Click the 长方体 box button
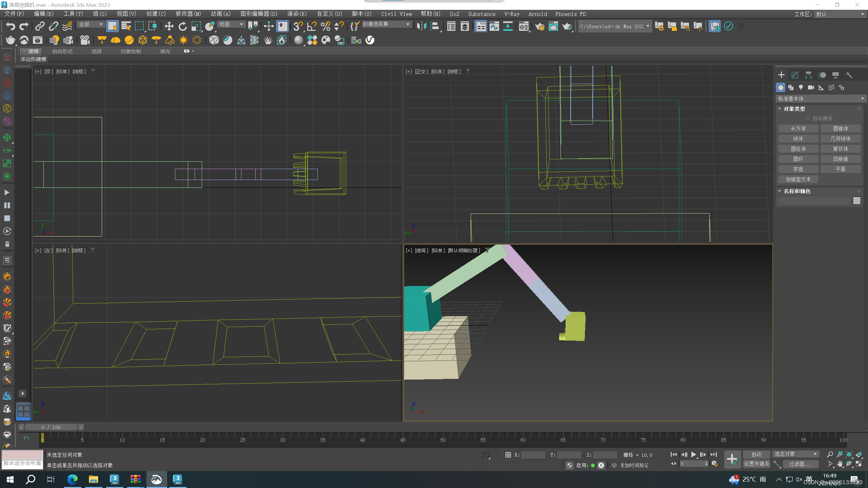 [x=798, y=128]
